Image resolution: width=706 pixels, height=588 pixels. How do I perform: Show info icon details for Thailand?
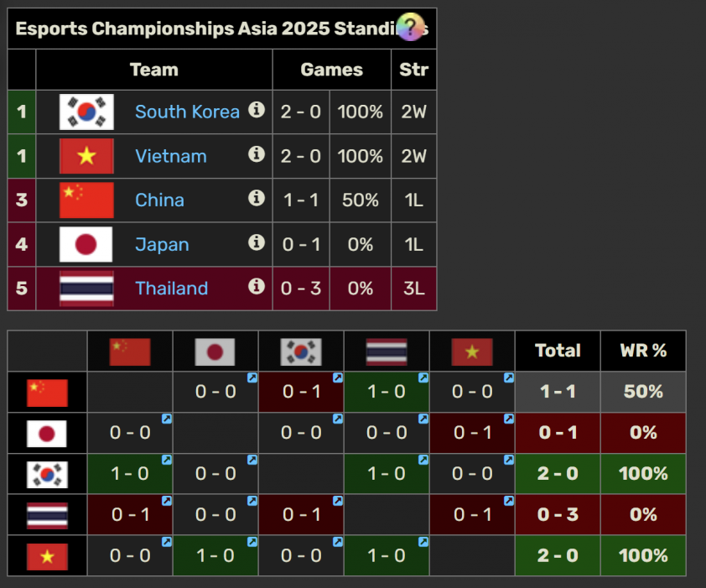[x=257, y=286]
